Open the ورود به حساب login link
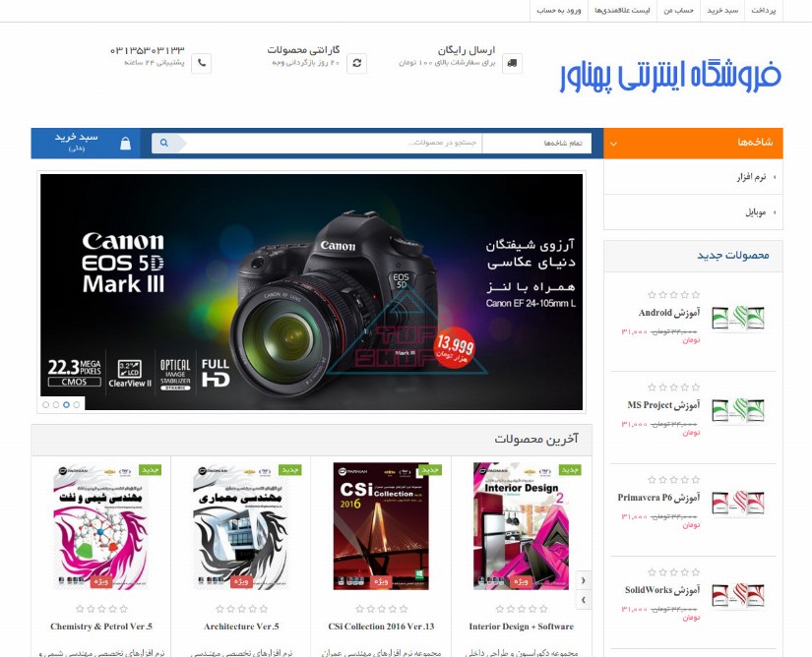This screenshot has height=657, width=812. coord(559,11)
